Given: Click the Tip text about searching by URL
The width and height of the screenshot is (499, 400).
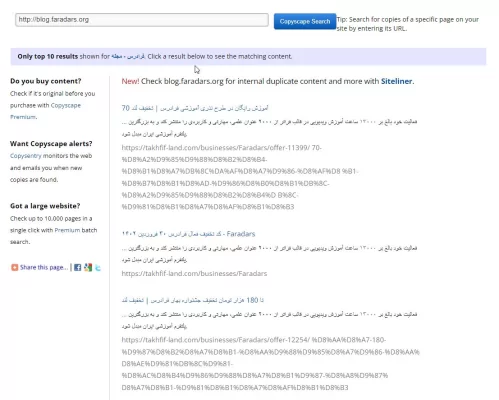Looking at the screenshot, I should (x=407, y=24).
